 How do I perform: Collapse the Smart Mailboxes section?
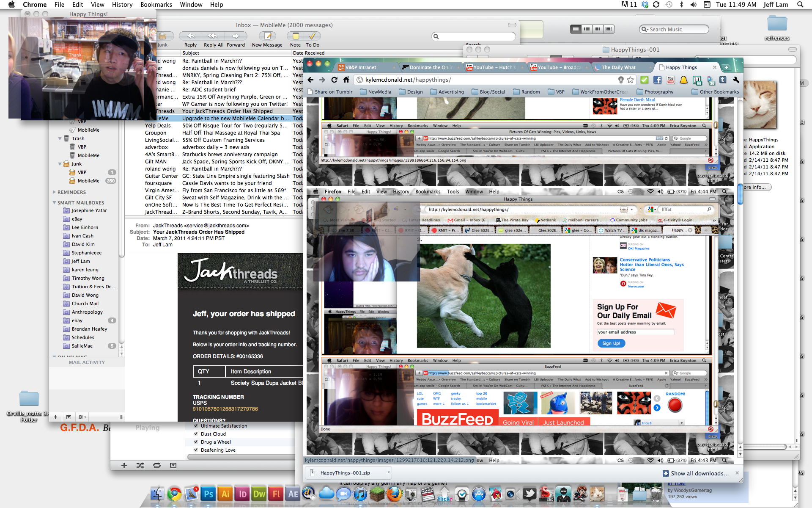pyautogui.click(x=54, y=203)
